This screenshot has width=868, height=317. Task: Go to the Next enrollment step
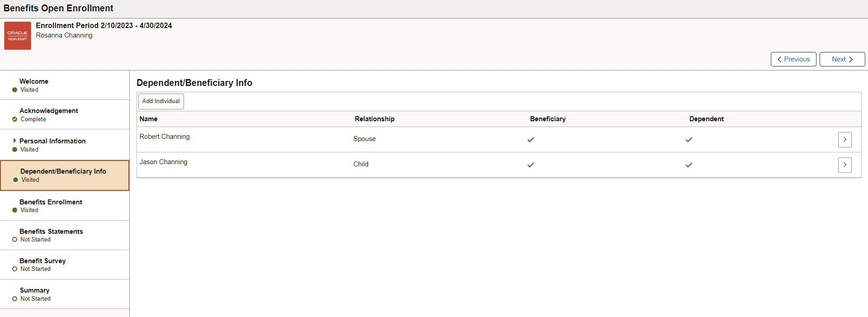[842, 59]
